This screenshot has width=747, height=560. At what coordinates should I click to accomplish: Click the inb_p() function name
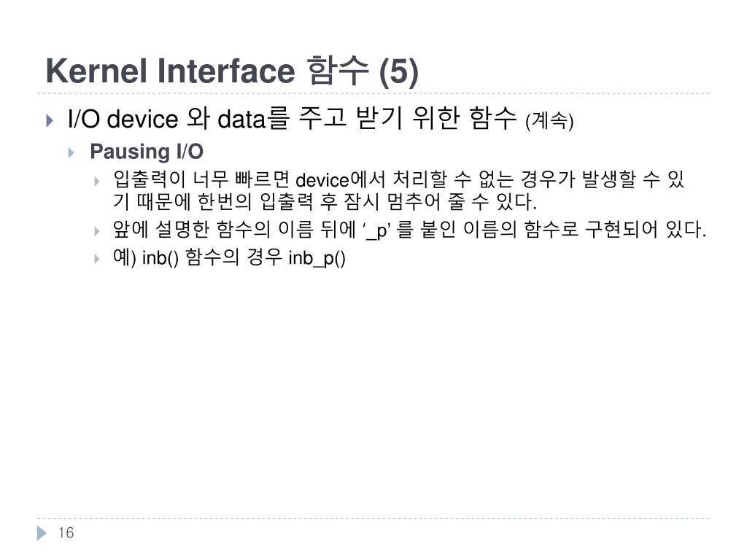317,258
